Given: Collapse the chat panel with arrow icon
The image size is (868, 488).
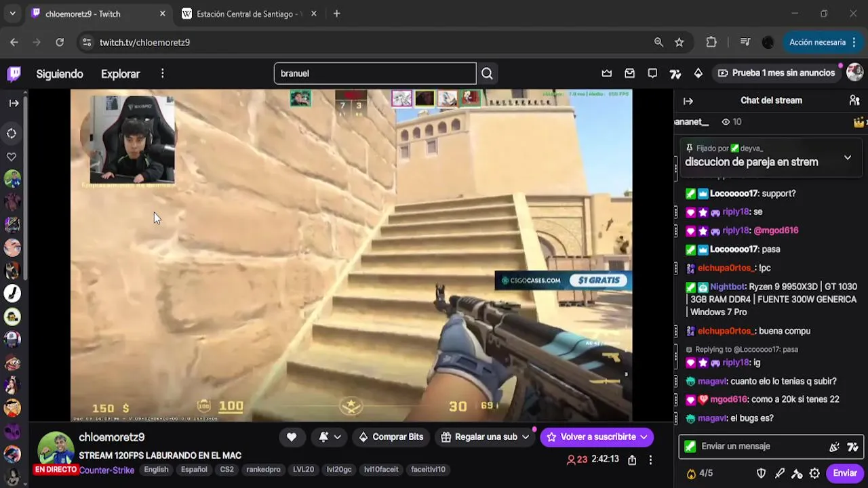Looking at the screenshot, I should tap(688, 101).
